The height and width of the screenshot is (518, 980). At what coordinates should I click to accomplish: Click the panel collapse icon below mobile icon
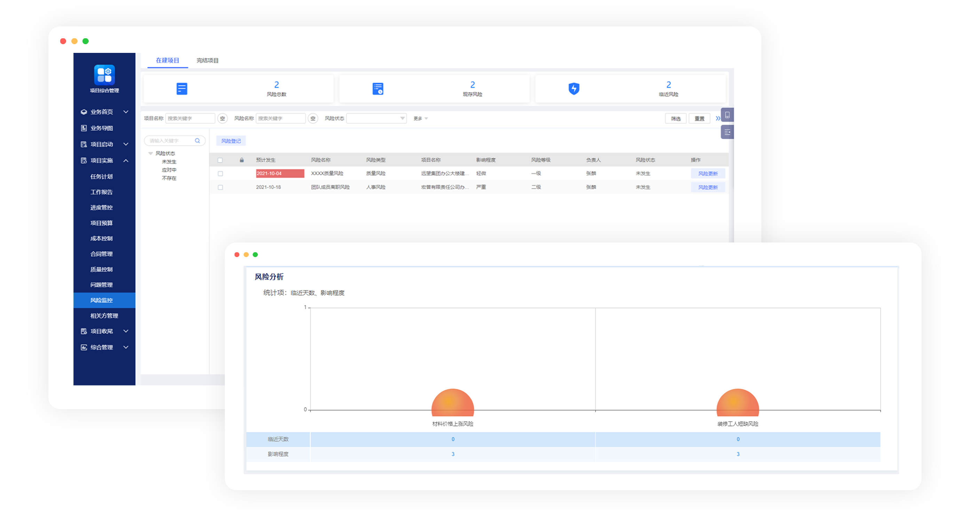coord(727,132)
